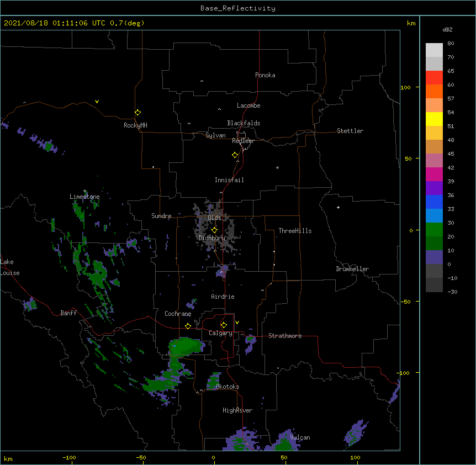The image size is (476, 465).
Task: Click the km label beside the timestamp row
Action: 411,23
